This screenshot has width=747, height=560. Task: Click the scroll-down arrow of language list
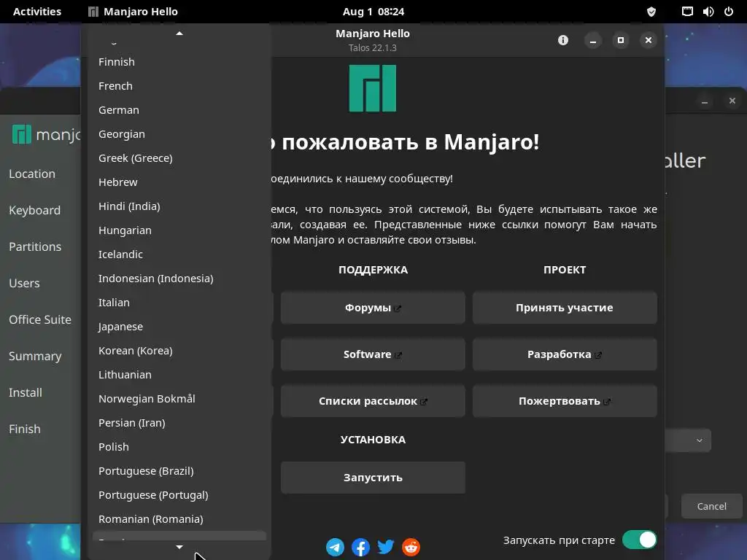(179, 547)
